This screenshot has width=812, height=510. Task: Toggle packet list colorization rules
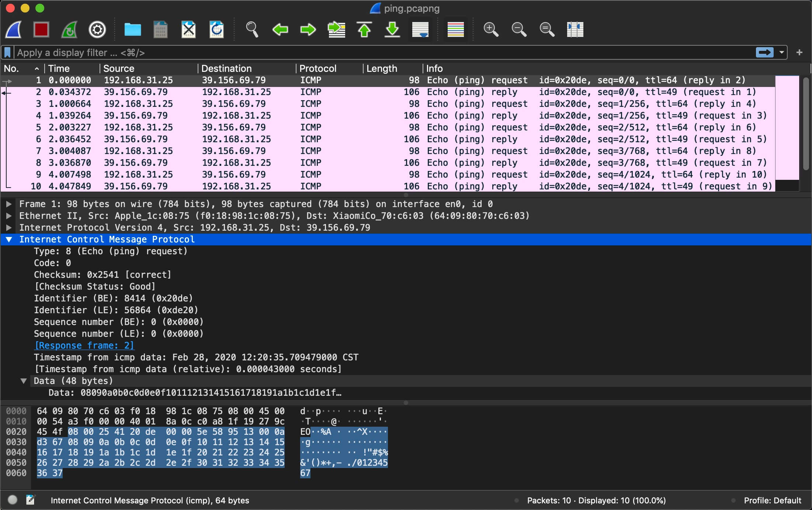[x=455, y=29]
